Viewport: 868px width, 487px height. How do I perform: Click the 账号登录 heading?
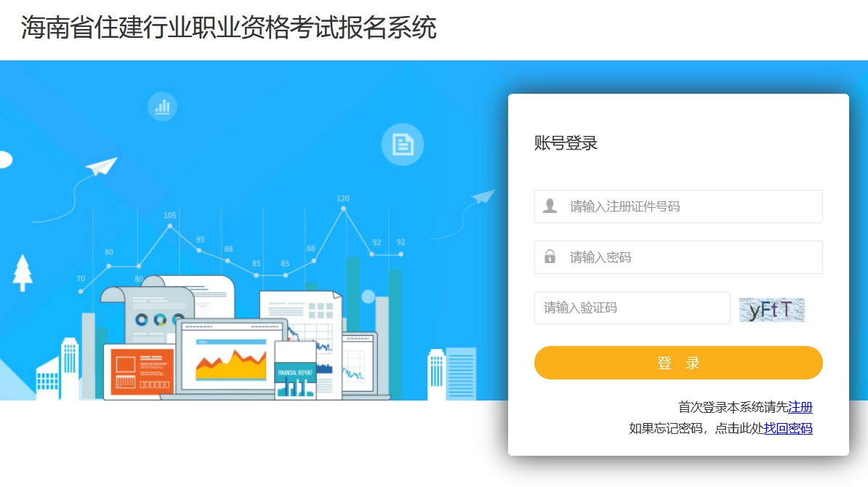(565, 143)
